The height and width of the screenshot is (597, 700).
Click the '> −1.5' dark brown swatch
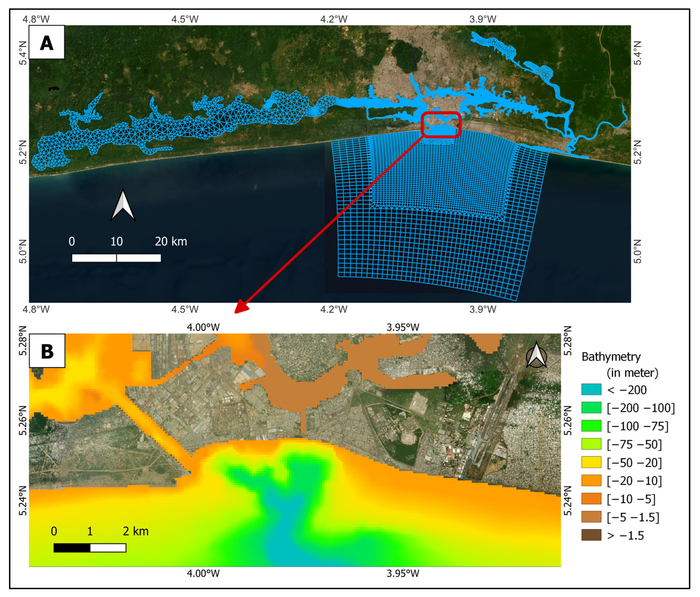591,535
